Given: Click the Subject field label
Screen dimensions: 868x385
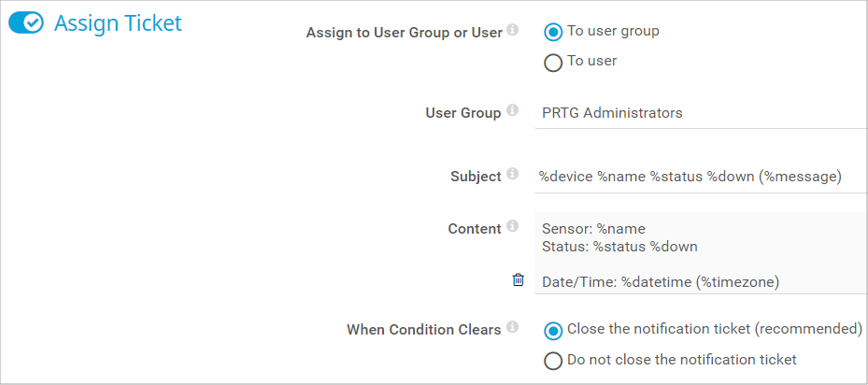Looking at the screenshot, I should click(476, 177).
